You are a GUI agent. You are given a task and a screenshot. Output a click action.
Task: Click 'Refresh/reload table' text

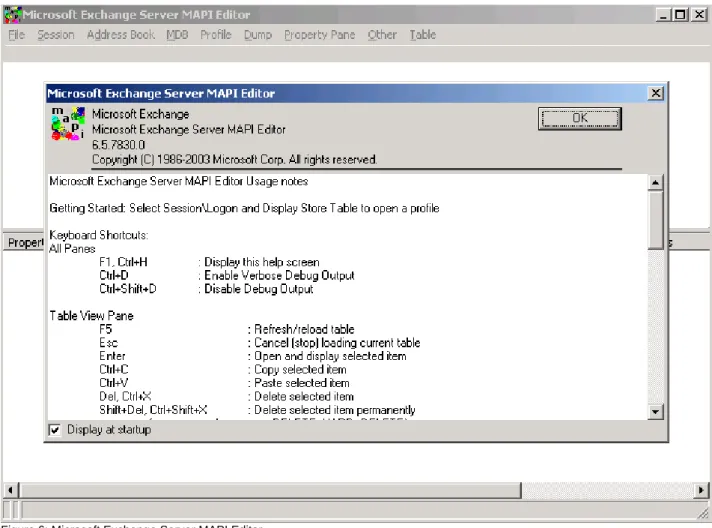[x=304, y=329]
